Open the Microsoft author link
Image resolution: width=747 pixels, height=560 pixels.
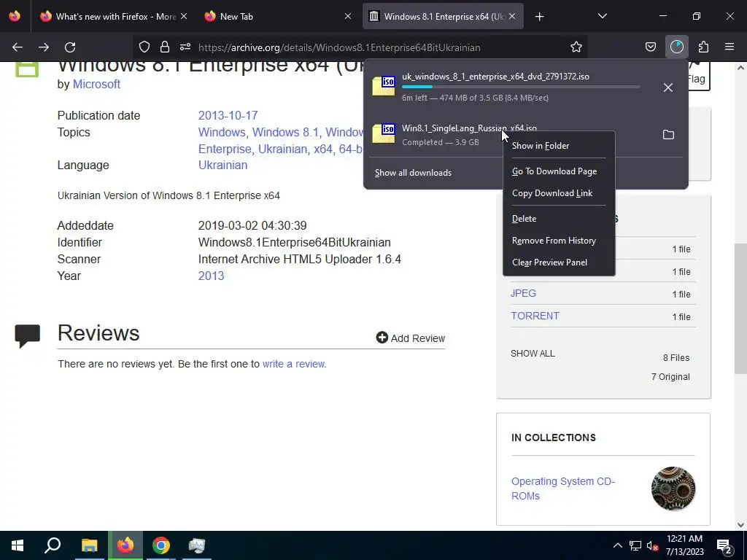tap(96, 85)
